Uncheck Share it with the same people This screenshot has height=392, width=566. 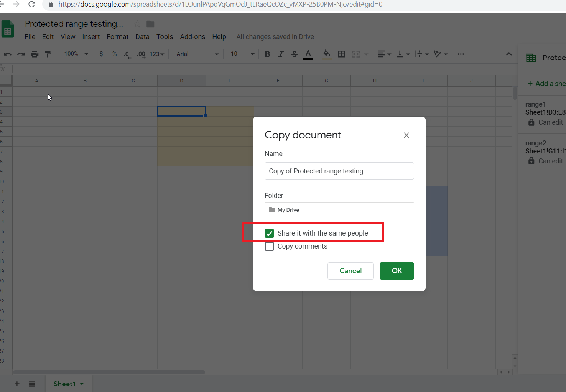click(269, 233)
